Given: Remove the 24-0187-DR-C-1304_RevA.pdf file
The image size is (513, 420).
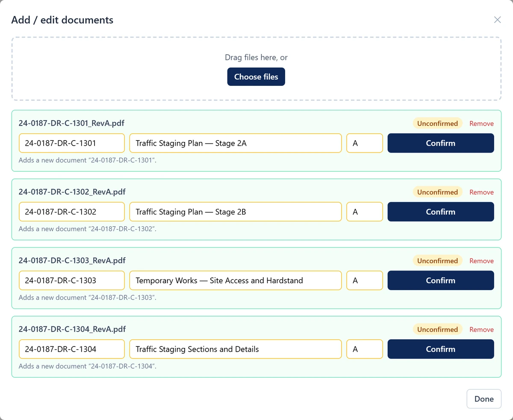Looking at the screenshot, I should pyautogui.click(x=481, y=330).
